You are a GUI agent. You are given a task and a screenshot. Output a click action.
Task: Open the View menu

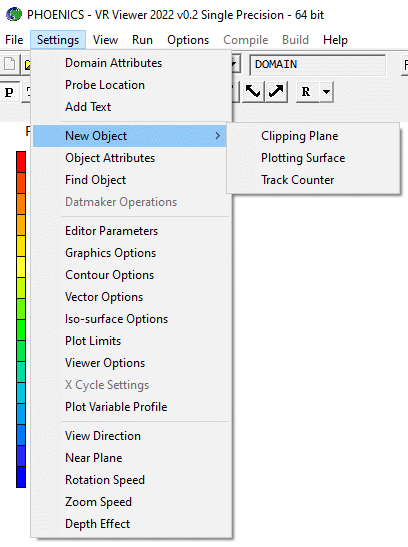tap(105, 40)
